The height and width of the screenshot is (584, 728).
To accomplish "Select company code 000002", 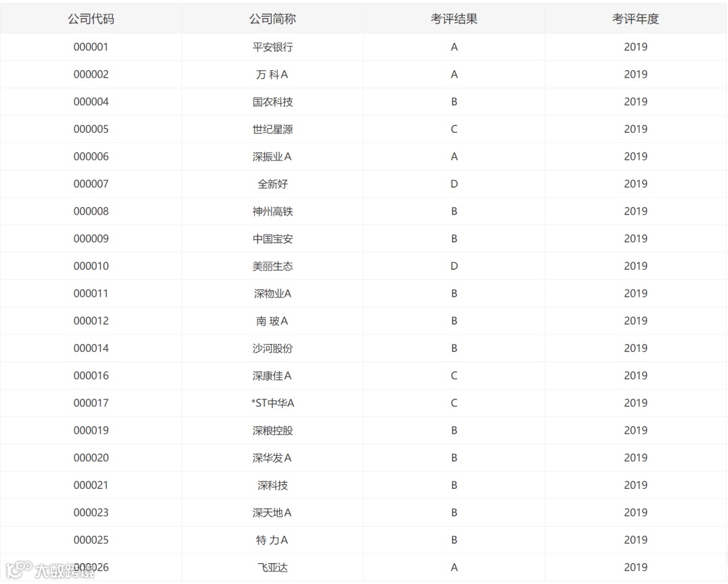I will (91, 74).
